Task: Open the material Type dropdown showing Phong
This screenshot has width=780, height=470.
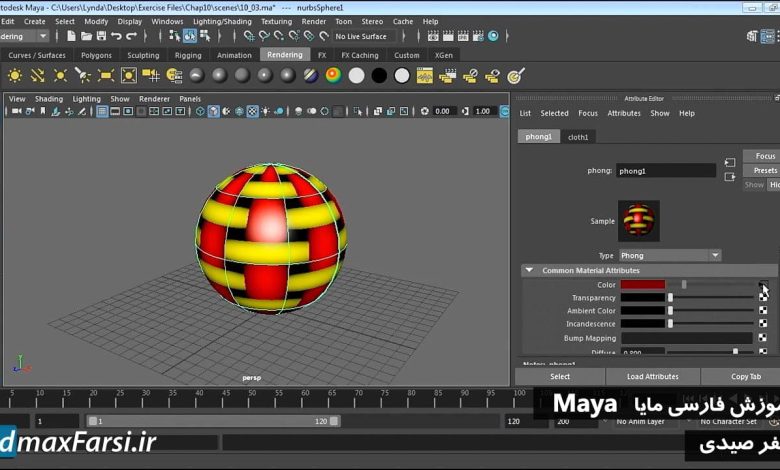Action: [669, 255]
